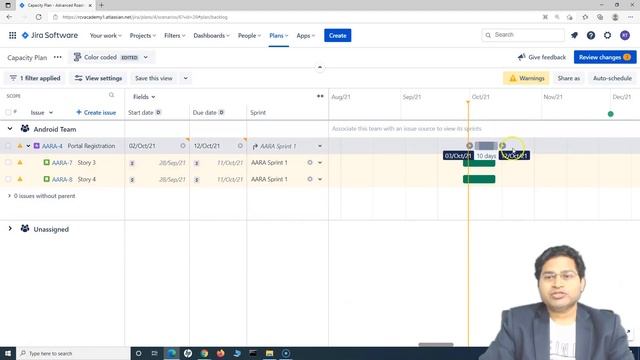640x360 pixels.
Task: Click Story 4 sprint circle icon
Action: coord(310,179)
